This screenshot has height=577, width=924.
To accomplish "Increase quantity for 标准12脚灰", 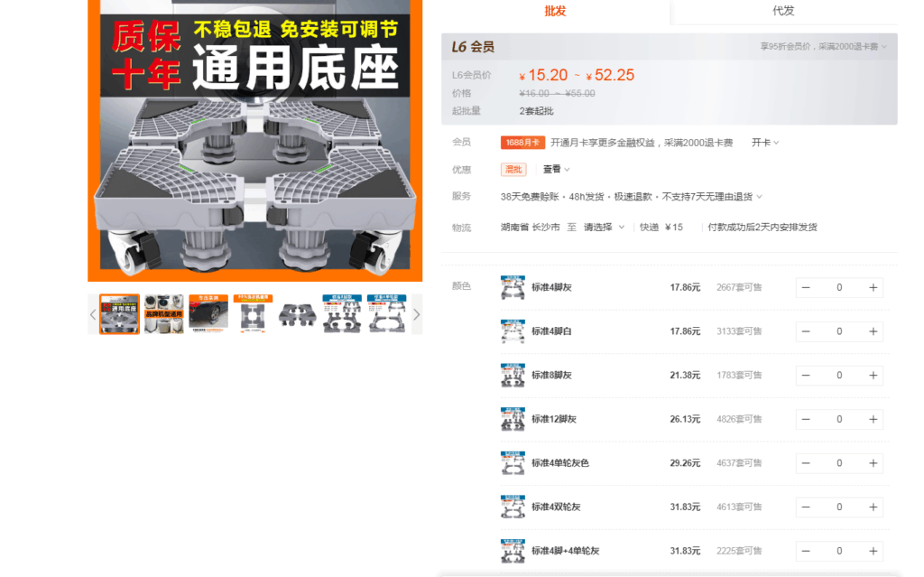I will [873, 420].
